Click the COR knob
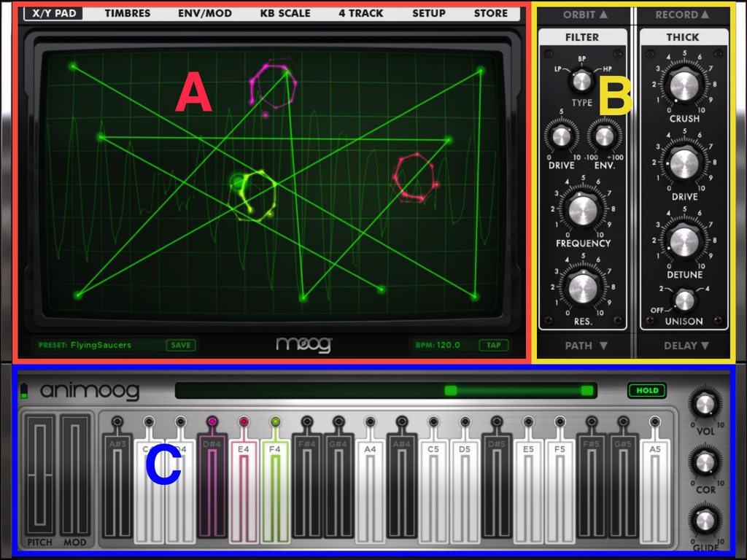This screenshot has height=560, width=747. [x=705, y=462]
